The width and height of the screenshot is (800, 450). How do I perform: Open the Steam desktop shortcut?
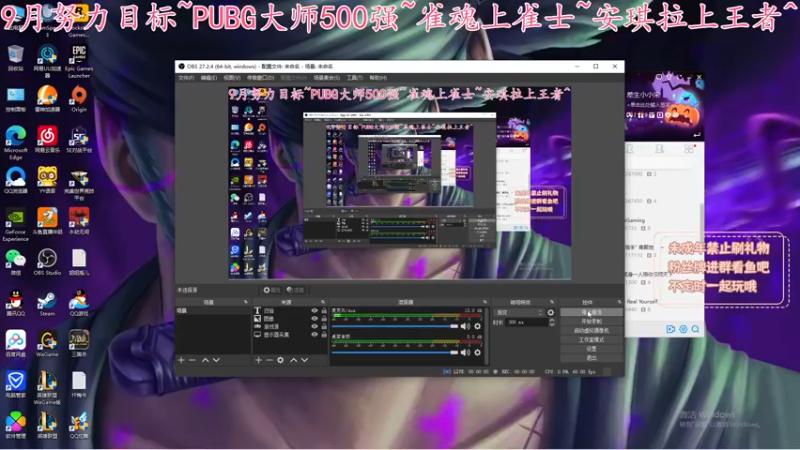pos(47,303)
